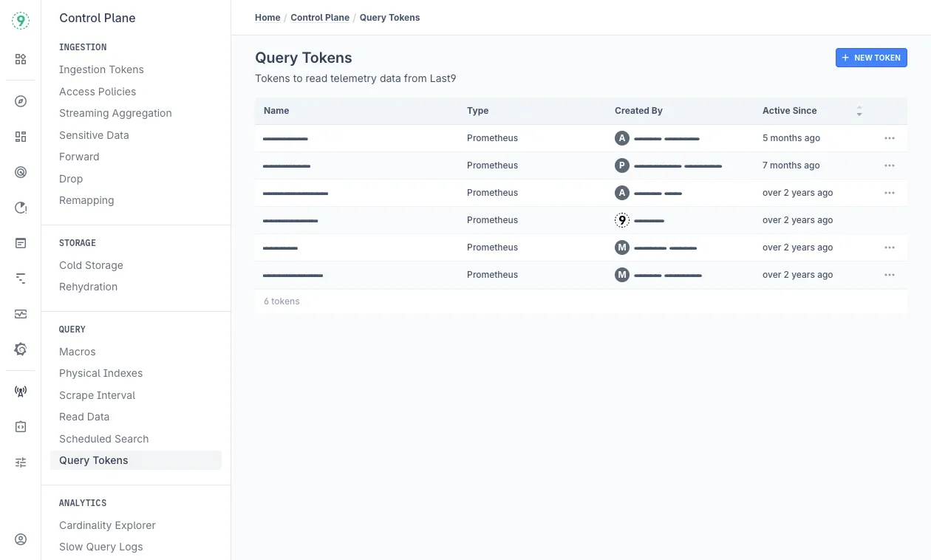931x560 pixels.
Task: Open the compass explore icon in sidebar
Action: (x=21, y=101)
